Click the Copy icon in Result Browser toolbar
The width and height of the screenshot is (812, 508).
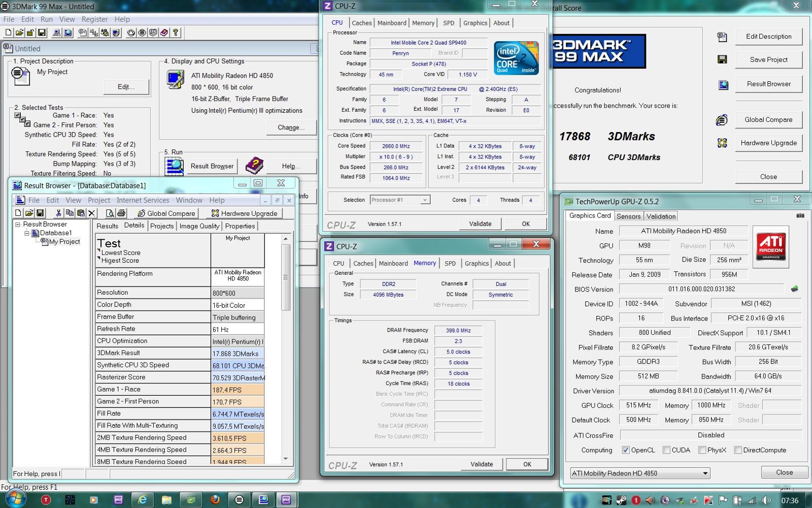tap(70, 213)
